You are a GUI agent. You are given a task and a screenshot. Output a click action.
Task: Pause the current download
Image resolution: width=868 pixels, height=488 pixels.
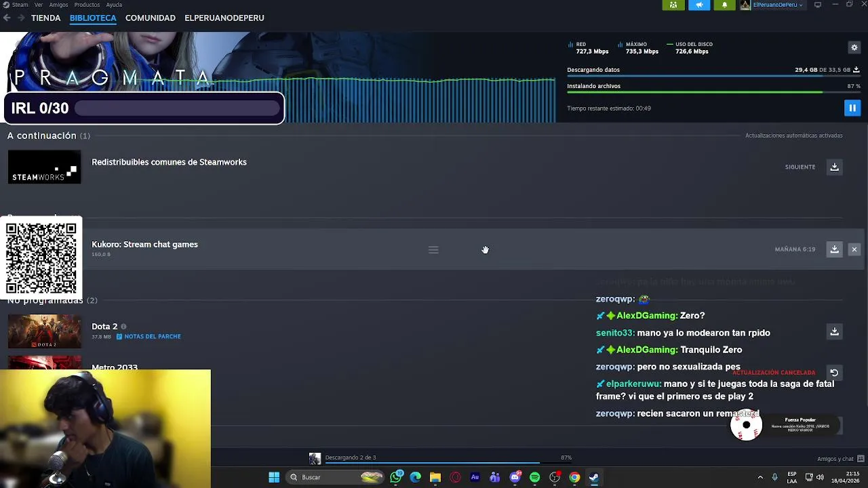point(852,108)
